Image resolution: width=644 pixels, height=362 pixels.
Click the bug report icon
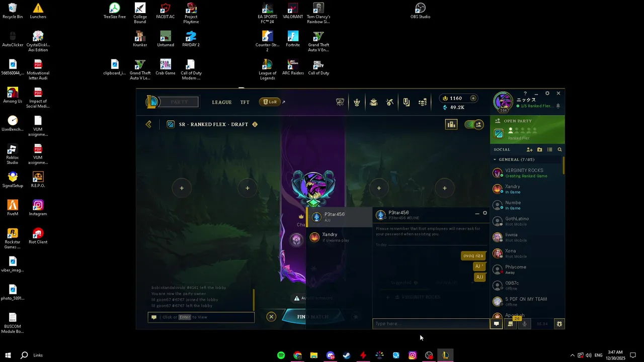click(x=559, y=324)
